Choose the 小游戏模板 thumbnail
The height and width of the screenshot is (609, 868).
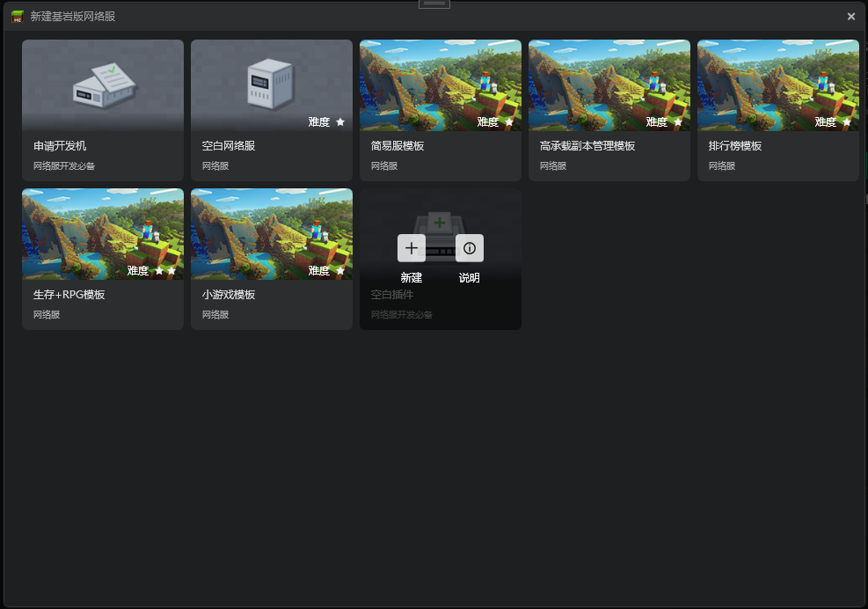coord(272,234)
